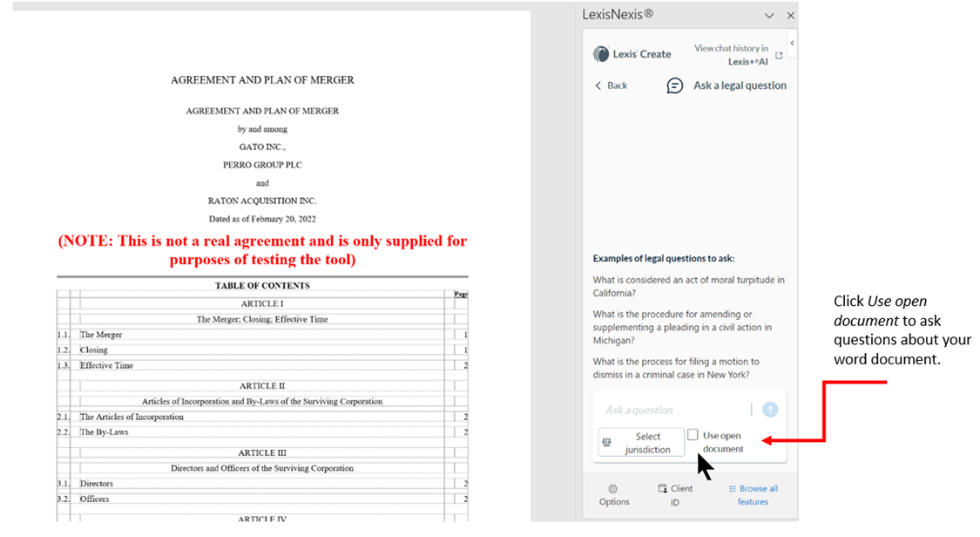Viewport: 980px width, 537px height.
Task: Click PERRO GROUP PLC in the document
Action: tap(262, 165)
